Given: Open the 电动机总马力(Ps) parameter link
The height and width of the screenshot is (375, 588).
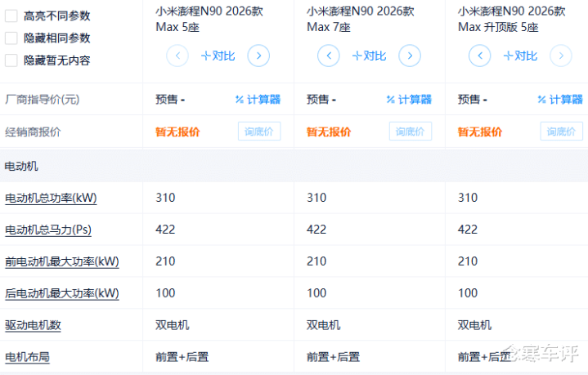Looking at the screenshot, I should tap(48, 230).
